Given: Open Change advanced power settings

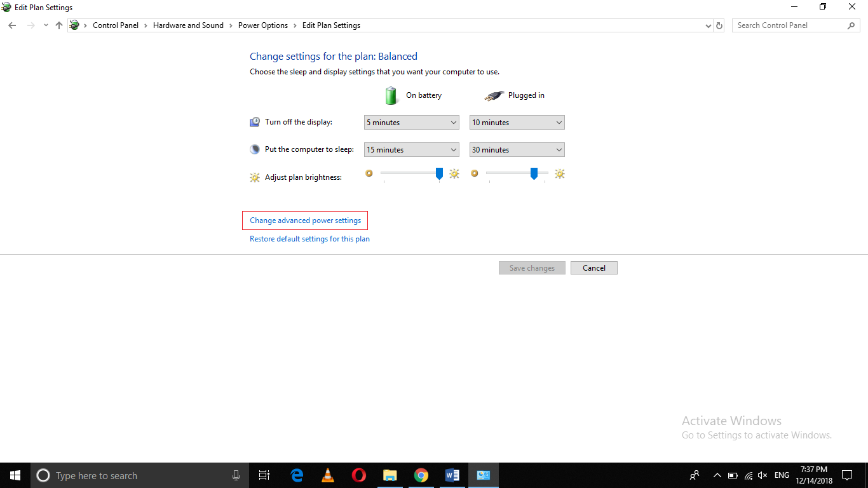Looking at the screenshot, I should [305, 220].
